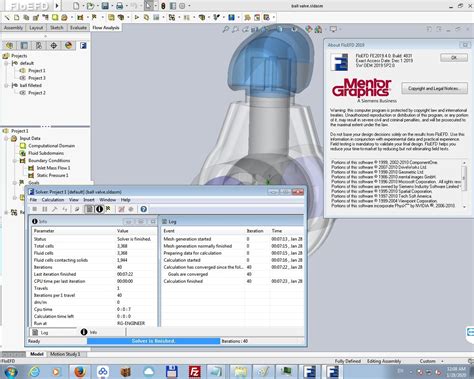
Task: Open the Calculation menu in Solver window
Action: tap(53, 200)
